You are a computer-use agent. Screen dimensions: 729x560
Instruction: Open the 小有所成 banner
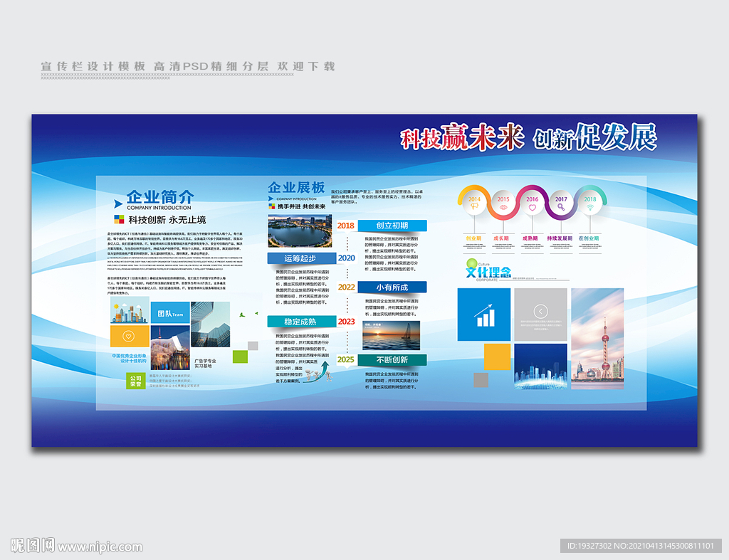click(392, 287)
